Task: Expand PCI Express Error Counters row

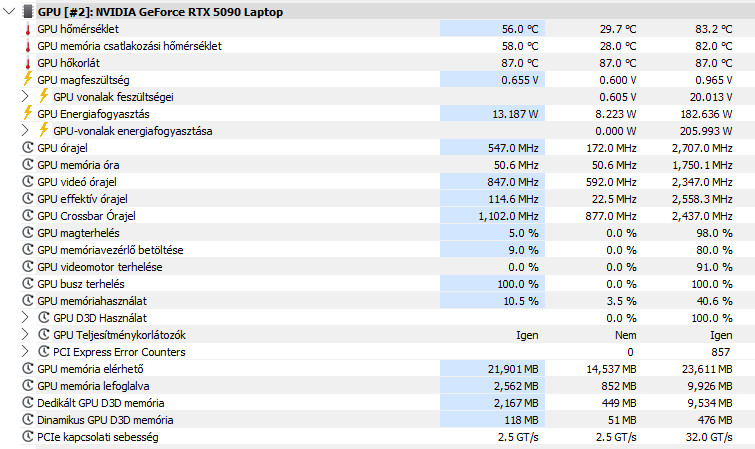Action: coord(25,352)
